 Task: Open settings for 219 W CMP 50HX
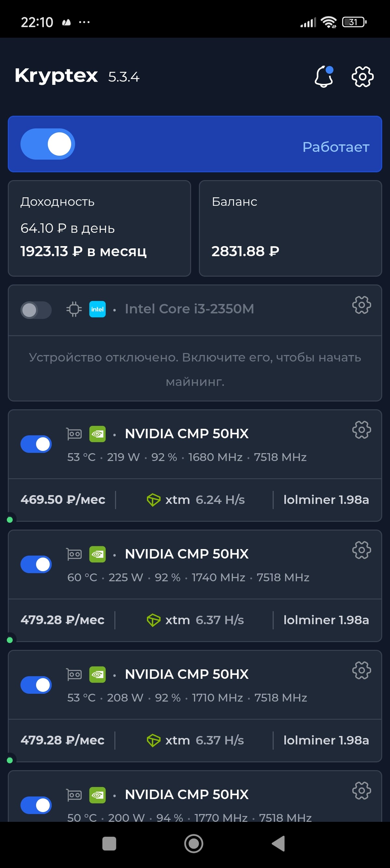pyautogui.click(x=361, y=430)
